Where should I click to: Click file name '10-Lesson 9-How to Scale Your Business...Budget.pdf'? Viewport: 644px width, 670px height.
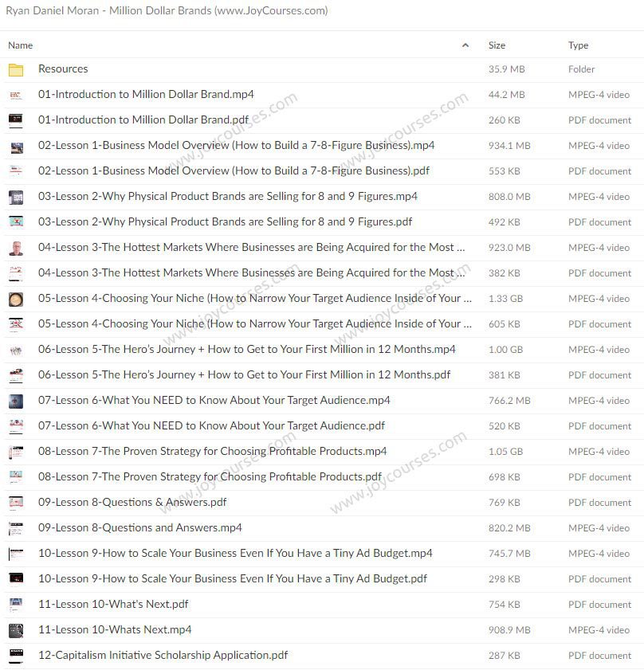(233, 579)
